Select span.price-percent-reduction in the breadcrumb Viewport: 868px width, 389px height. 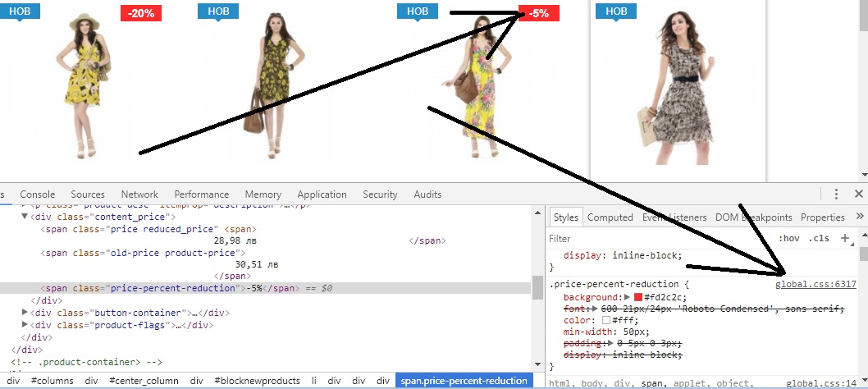tap(464, 381)
